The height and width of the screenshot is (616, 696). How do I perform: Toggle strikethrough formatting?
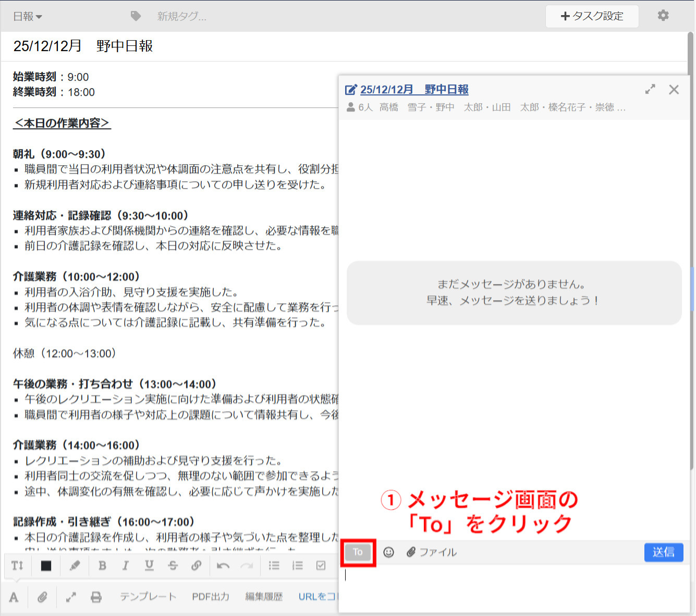tap(173, 565)
